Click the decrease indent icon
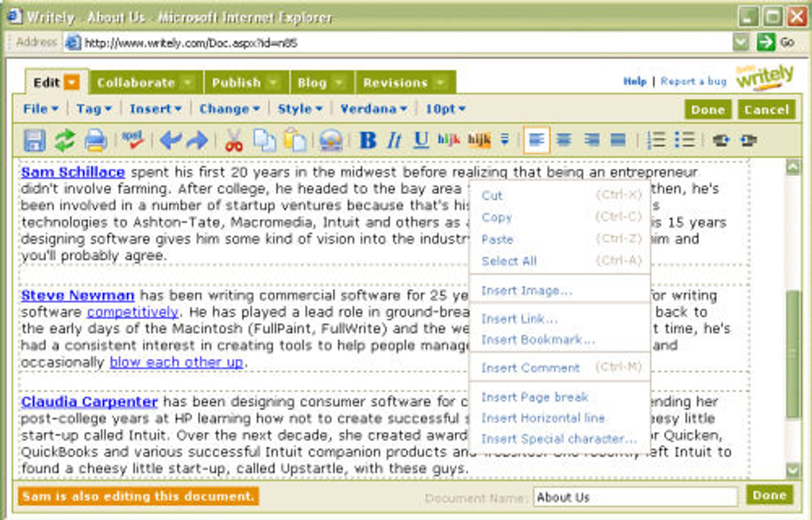812x520 pixels. point(721,140)
